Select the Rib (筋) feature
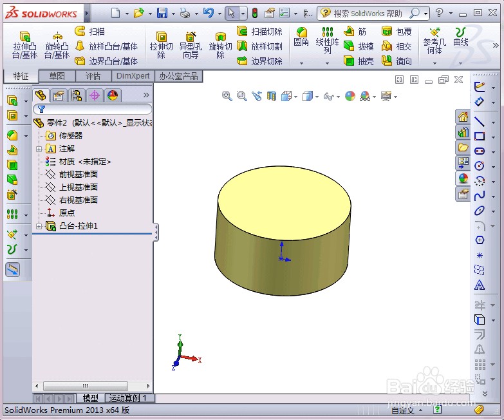Image resolution: width=504 pixels, height=420 pixels. coord(355,32)
